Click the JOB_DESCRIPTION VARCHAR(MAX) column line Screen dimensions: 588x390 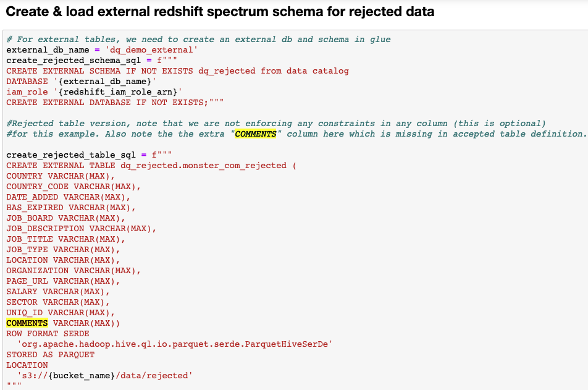point(81,229)
